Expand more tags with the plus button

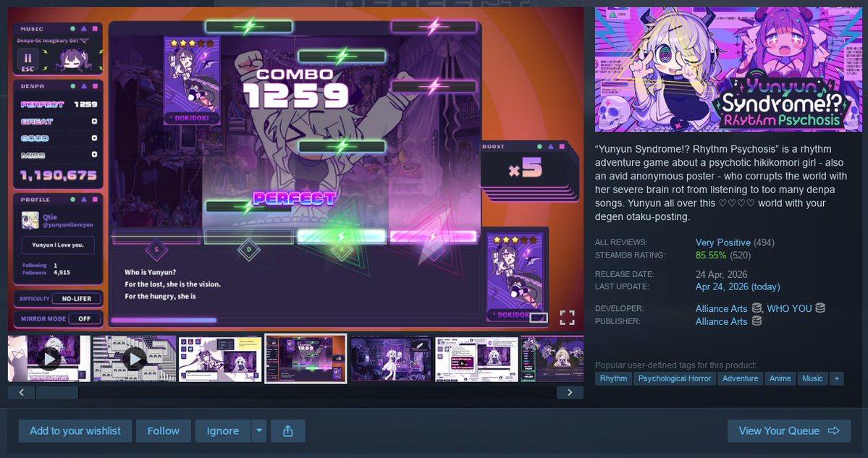coord(836,378)
